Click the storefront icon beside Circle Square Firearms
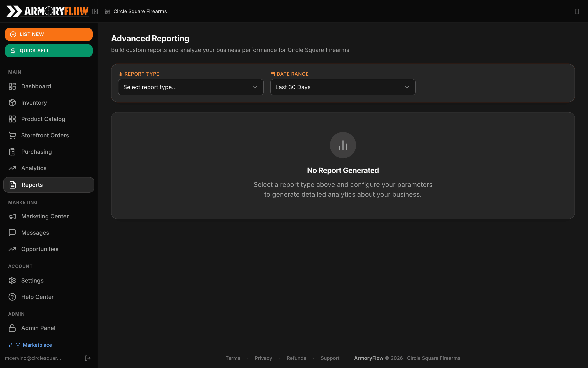The image size is (588, 368). (x=107, y=11)
